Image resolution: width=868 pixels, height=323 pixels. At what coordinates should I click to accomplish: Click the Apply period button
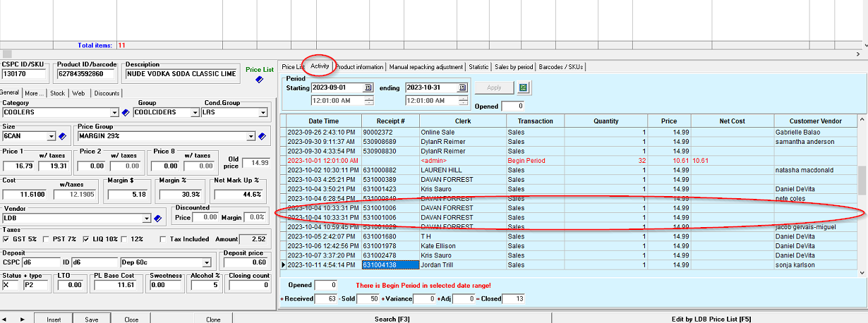point(494,88)
